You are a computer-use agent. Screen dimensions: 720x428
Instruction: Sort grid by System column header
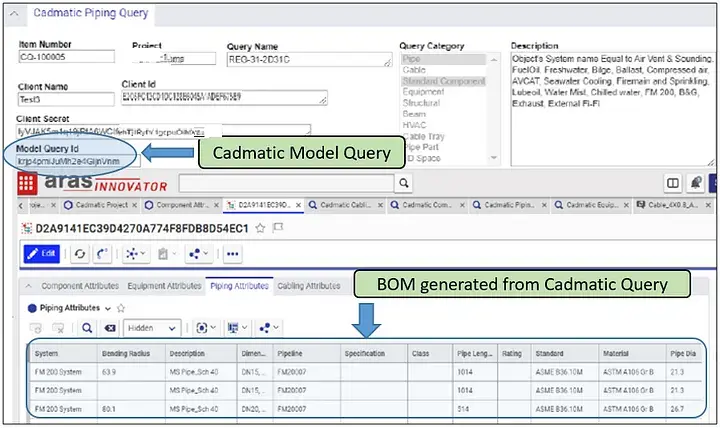coord(63,354)
